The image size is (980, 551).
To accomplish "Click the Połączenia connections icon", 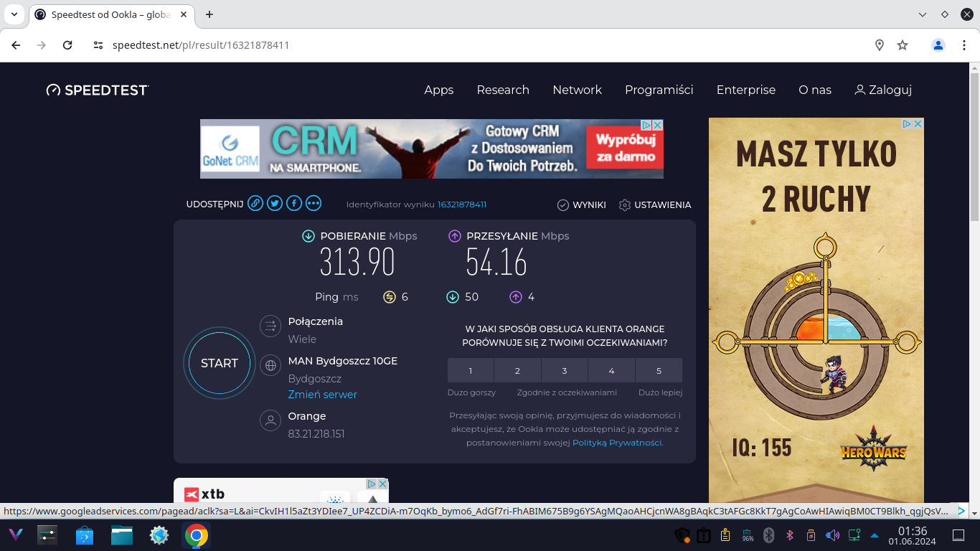I will [270, 326].
